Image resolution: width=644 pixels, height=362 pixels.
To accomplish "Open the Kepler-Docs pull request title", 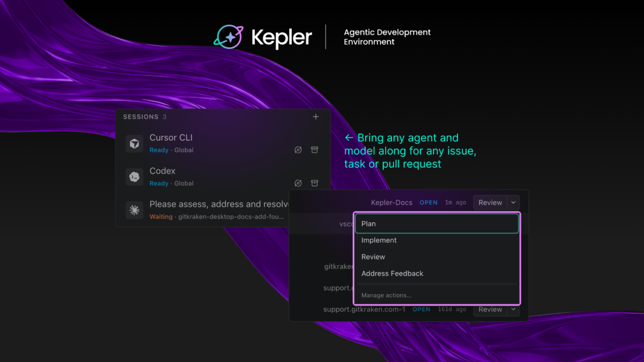I will 391,202.
